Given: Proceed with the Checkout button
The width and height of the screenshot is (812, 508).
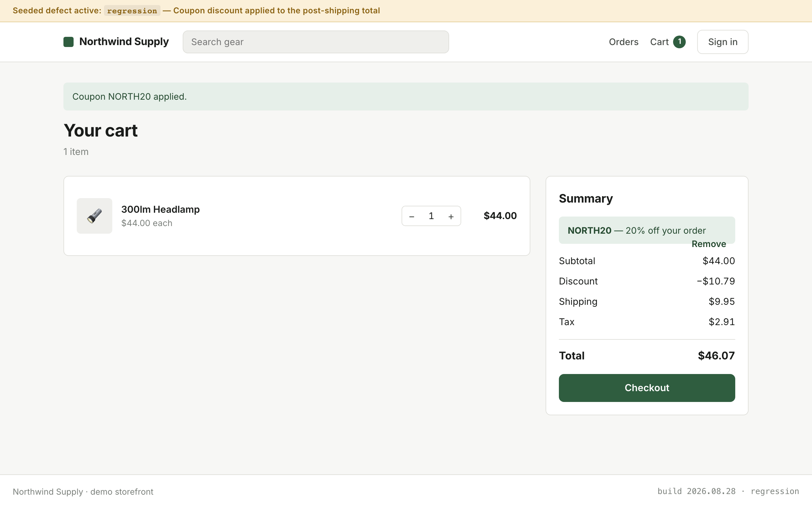Looking at the screenshot, I should click(x=647, y=388).
